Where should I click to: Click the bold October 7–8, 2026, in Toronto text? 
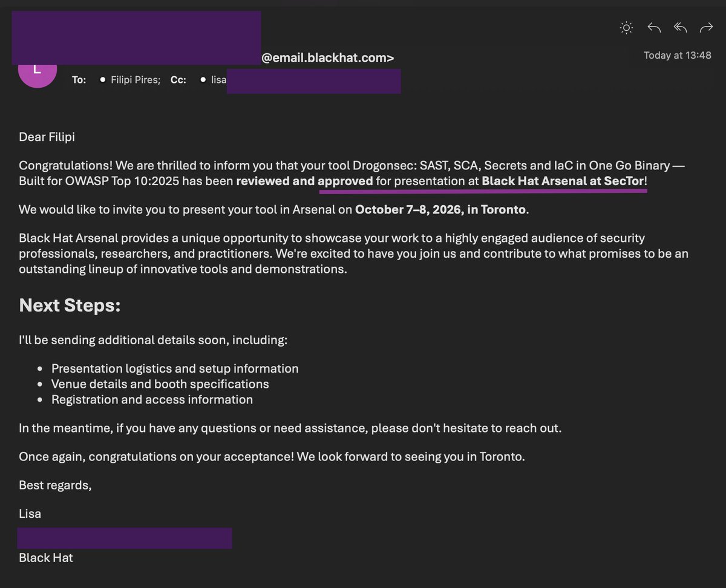click(441, 210)
